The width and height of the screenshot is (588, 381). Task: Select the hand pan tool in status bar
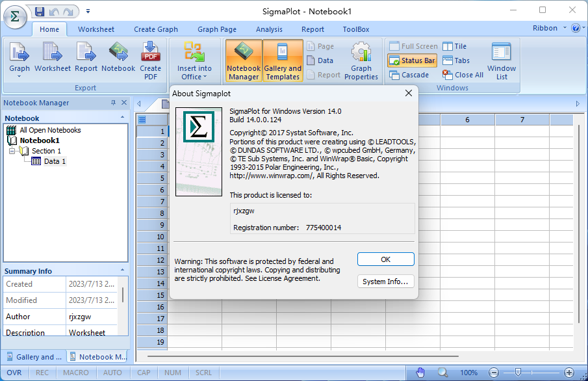[420, 373]
